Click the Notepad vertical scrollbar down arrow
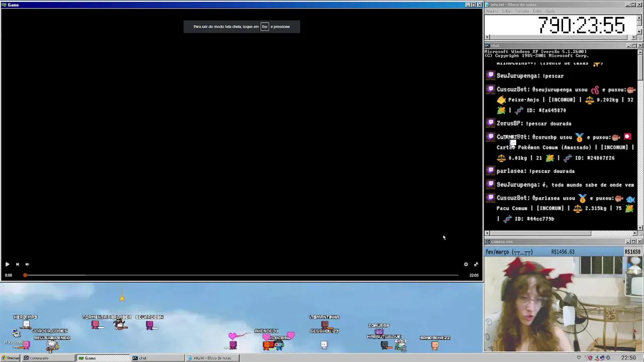The height and width of the screenshot is (362, 644). pyautogui.click(x=640, y=32)
